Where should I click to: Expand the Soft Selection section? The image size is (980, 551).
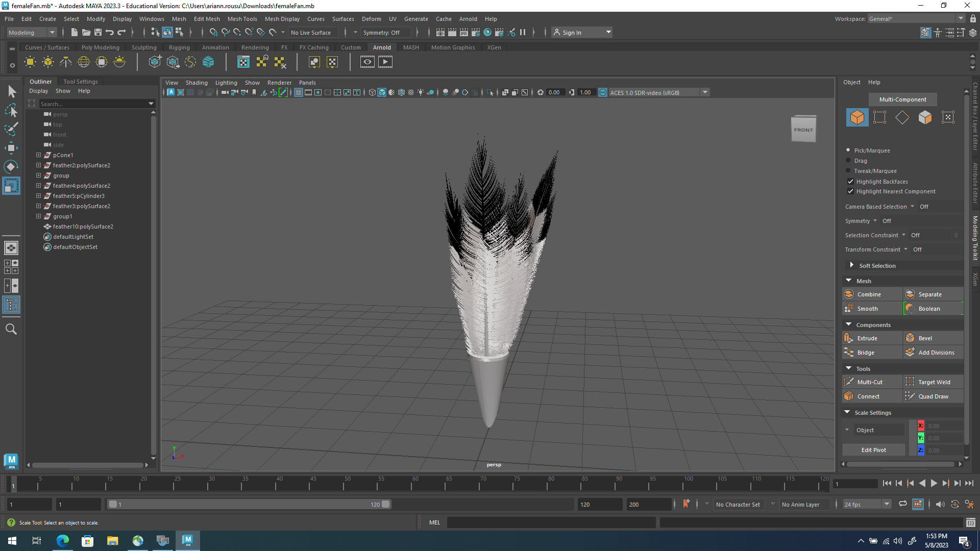(851, 265)
